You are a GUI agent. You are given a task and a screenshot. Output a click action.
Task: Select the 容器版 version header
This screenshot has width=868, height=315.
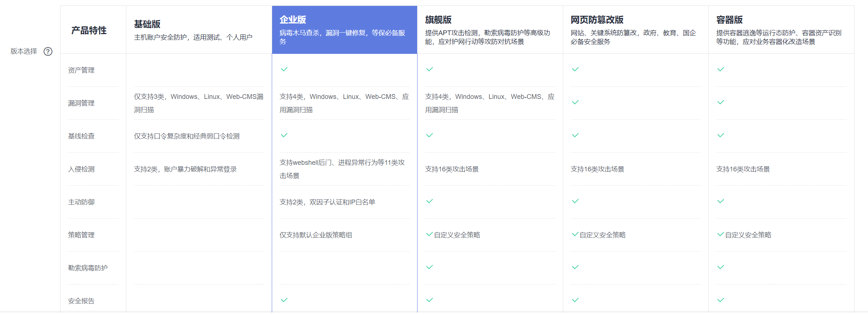coord(781,30)
